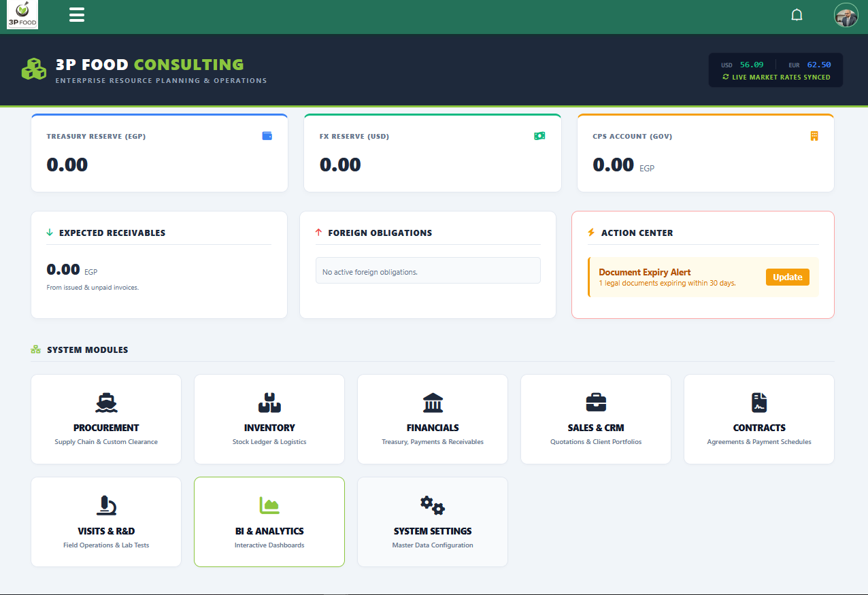Screen dimensions: 868x595
Task: Click the System Settings gears icon
Action: [x=433, y=505]
